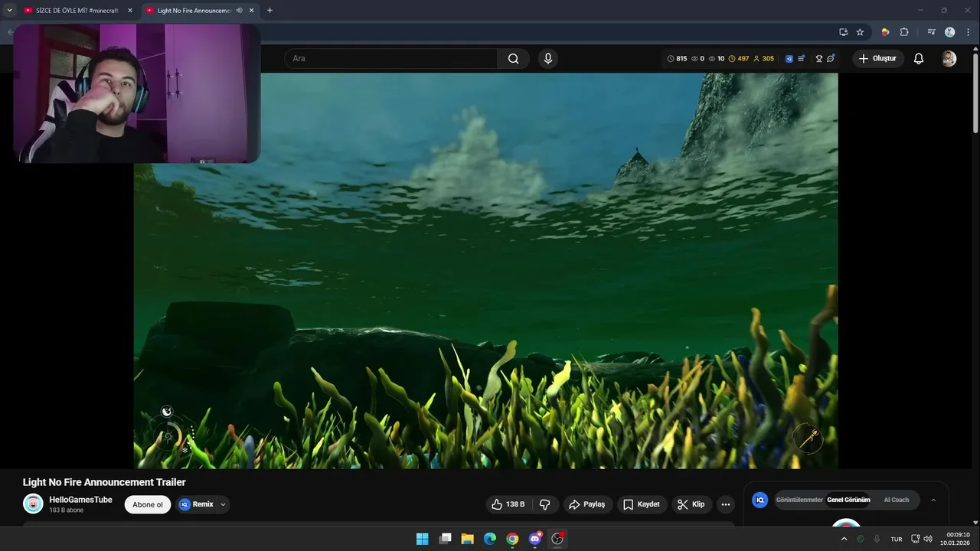Click the yellow 497 clock stat
This screenshot has height=551, width=980.
coord(739,59)
